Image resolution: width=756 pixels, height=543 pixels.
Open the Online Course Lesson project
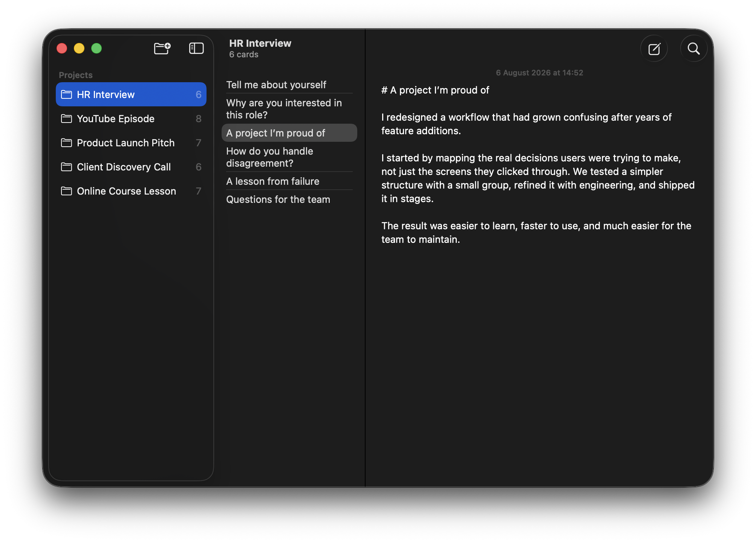131,191
